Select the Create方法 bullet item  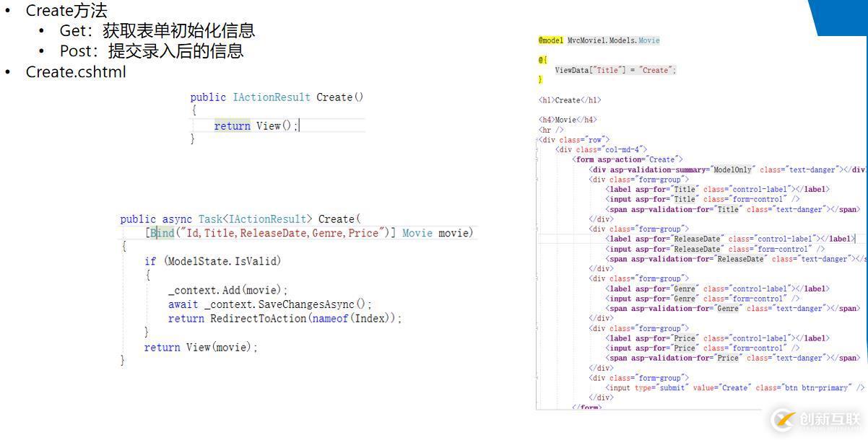pos(66,11)
